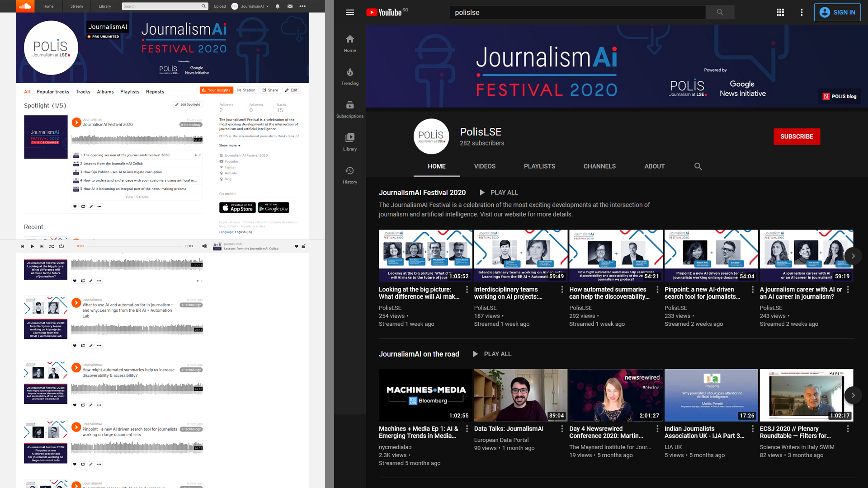
Task: Like the currently playing track in player bar
Action: click(297, 246)
